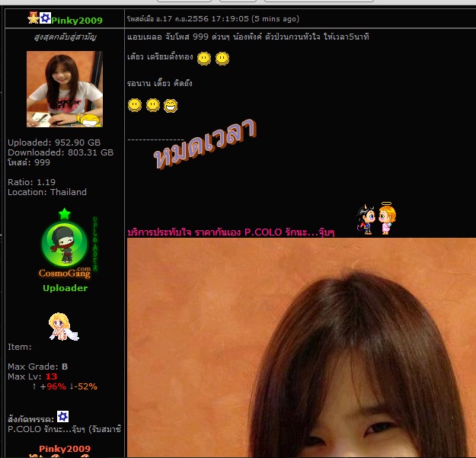Click the blue star badge next to Pinky2009 header
The height and width of the screenshot is (458, 476).
(45, 18)
